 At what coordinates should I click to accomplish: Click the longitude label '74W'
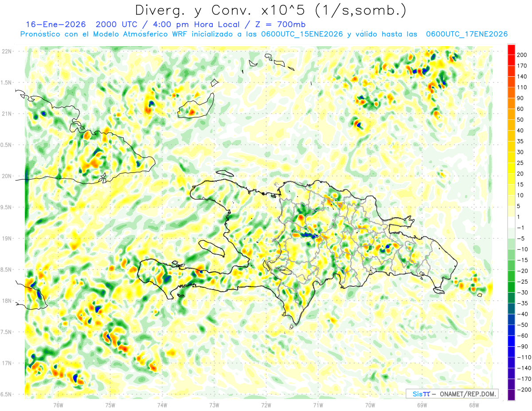point(162,405)
